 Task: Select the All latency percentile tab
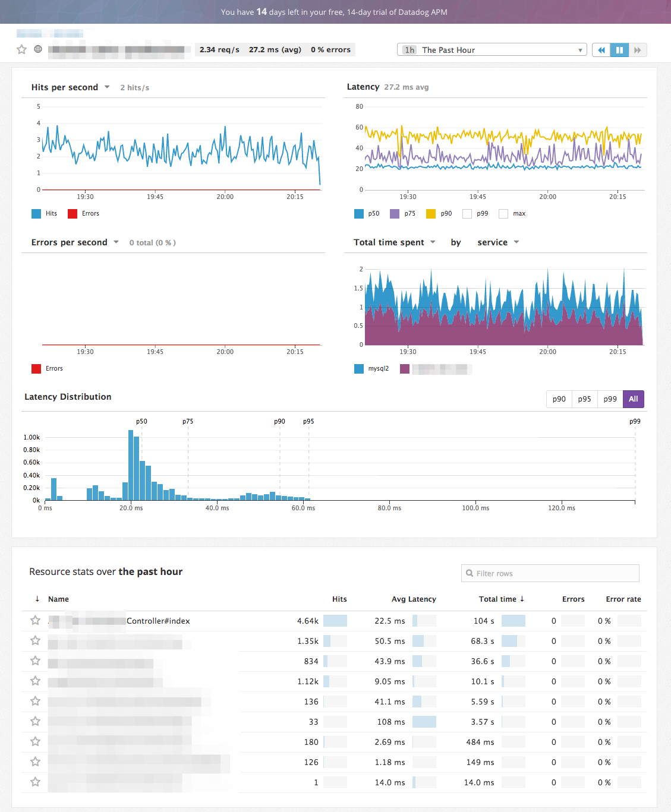(x=633, y=399)
